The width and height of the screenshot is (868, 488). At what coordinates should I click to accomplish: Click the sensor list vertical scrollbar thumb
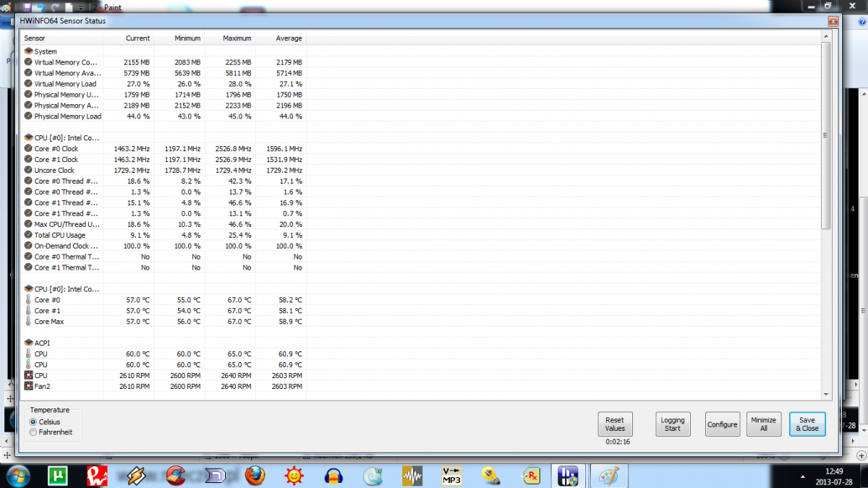pos(827,135)
